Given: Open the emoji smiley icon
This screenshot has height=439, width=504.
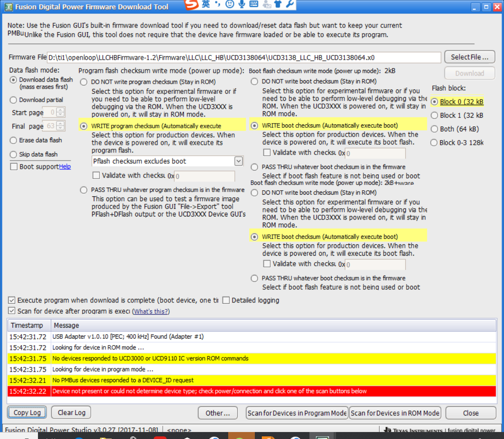Looking at the screenshot, I should (230, 4).
